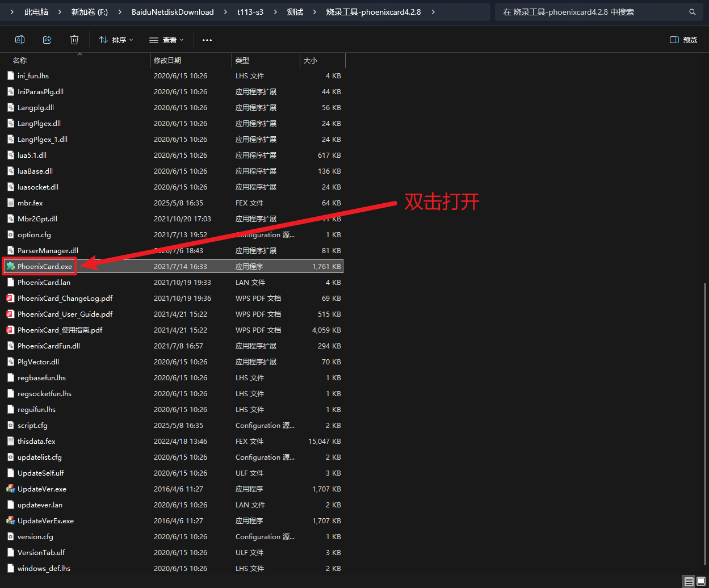Open the Sort (排序) dropdown
Screen dimensions: 709x588
click(116, 40)
